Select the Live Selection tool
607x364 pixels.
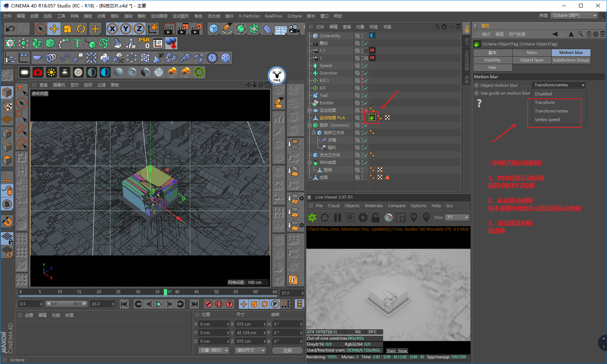pos(41,29)
